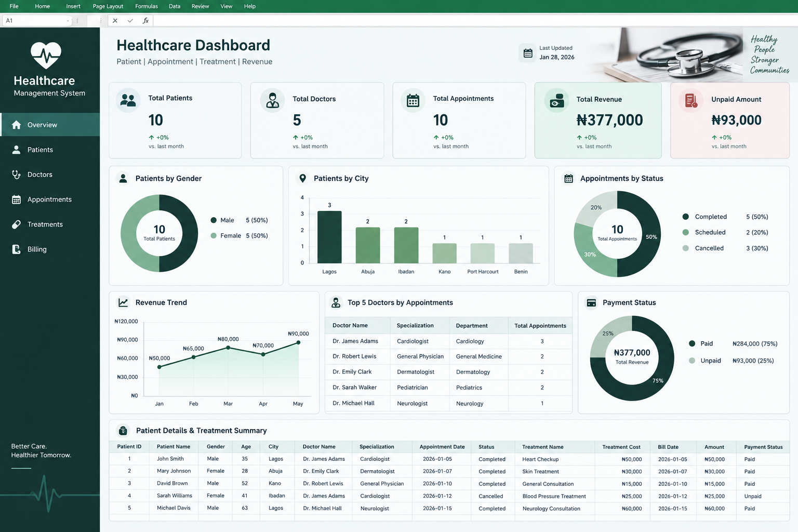Click the Revenue Trend chart icon
Image resolution: width=798 pixels, height=532 pixels.
coord(123,302)
